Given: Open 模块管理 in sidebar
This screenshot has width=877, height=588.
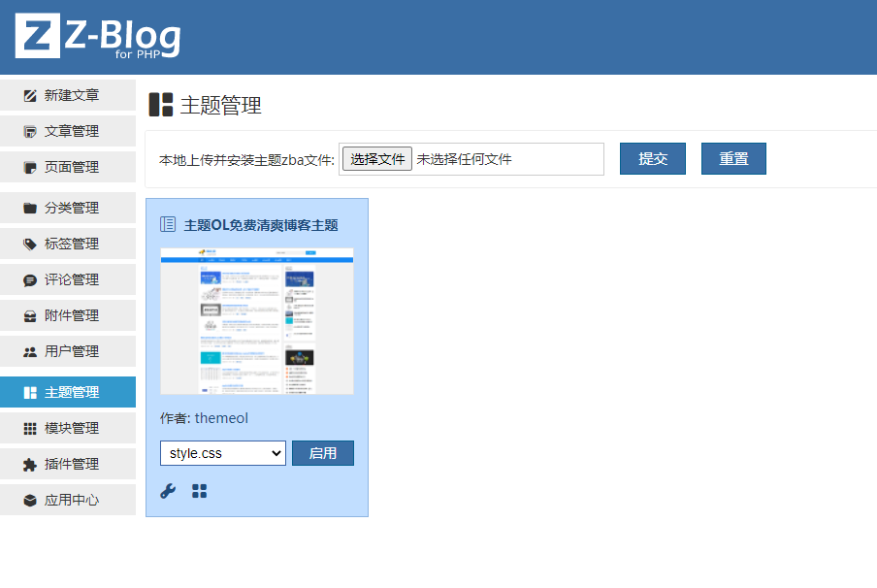Looking at the screenshot, I should coord(68,428).
